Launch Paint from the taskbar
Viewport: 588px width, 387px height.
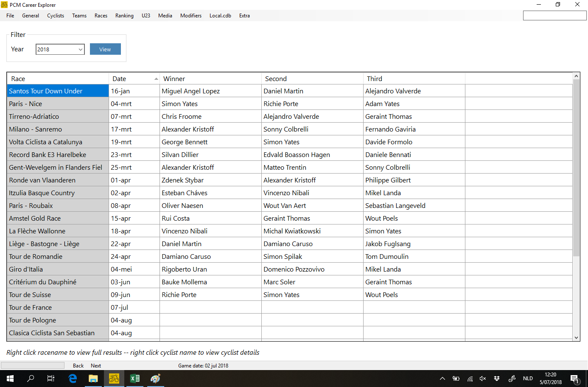[155, 379]
